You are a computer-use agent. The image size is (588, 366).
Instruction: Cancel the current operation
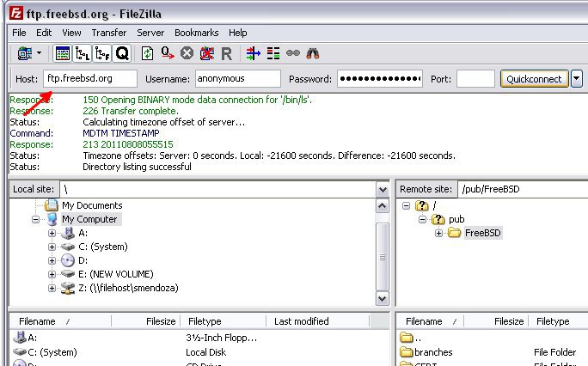pyautogui.click(x=187, y=53)
